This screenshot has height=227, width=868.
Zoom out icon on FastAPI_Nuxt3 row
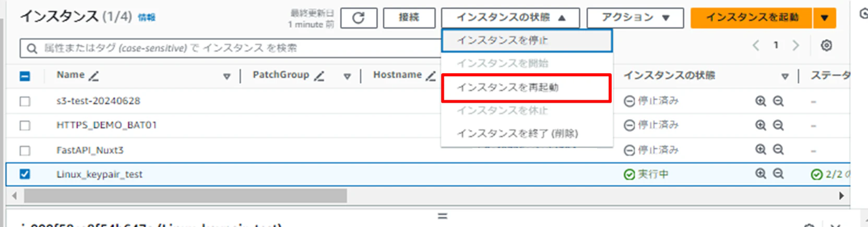(778, 150)
